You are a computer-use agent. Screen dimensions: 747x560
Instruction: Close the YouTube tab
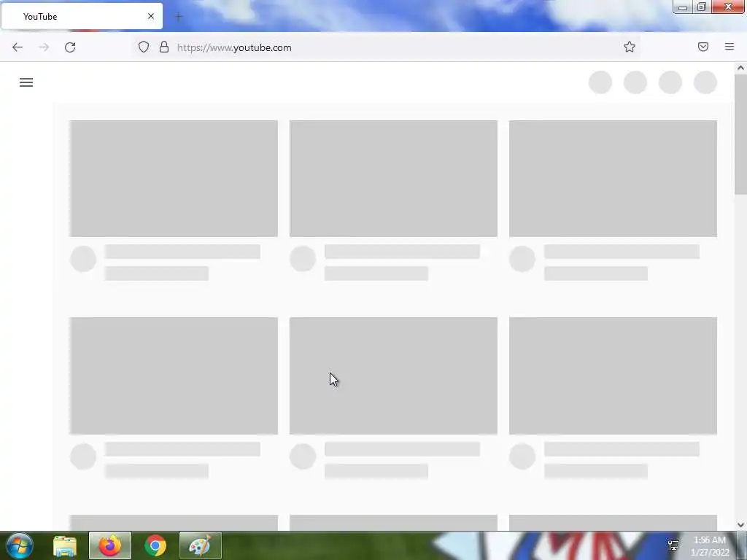pyautogui.click(x=151, y=16)
